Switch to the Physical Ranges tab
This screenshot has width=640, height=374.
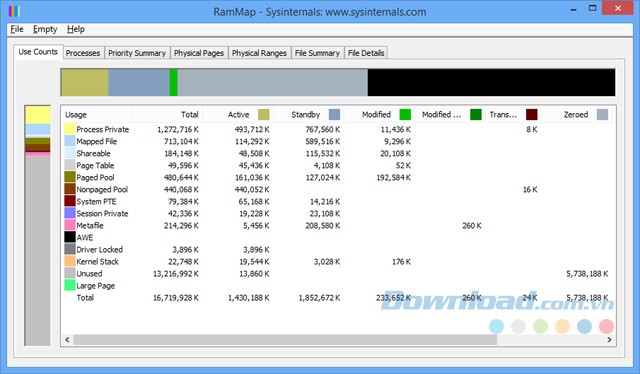pos(259,53)
